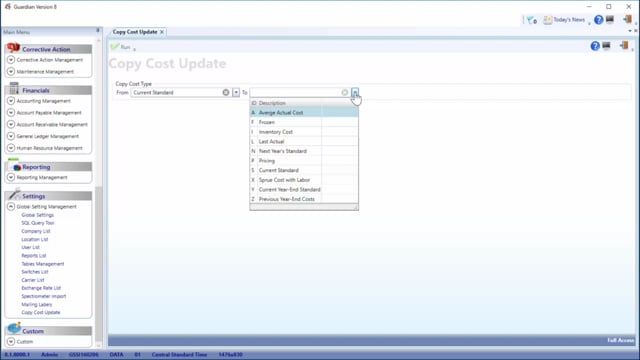Expand Accounting Management
640x360 pixels.
pos(11,101)
